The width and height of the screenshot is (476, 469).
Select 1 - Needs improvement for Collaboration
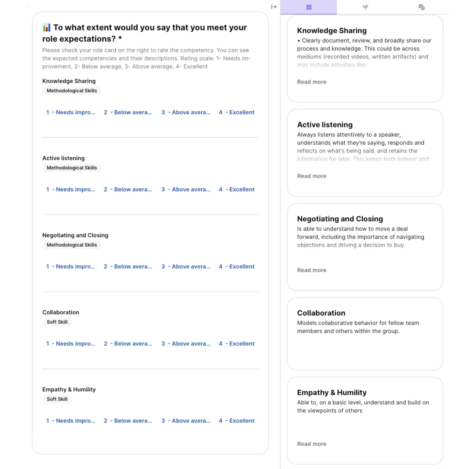(71, 343)
